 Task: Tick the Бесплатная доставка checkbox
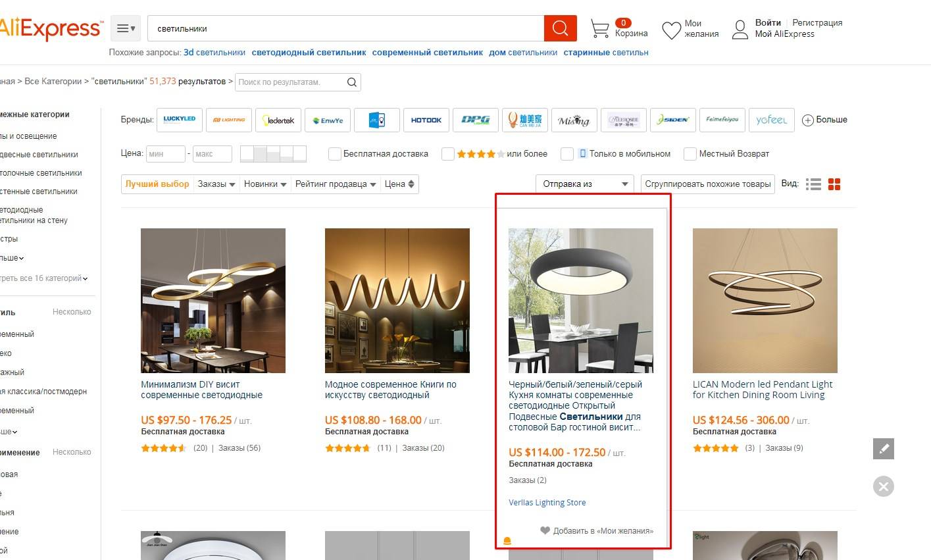tap(335, 154)
